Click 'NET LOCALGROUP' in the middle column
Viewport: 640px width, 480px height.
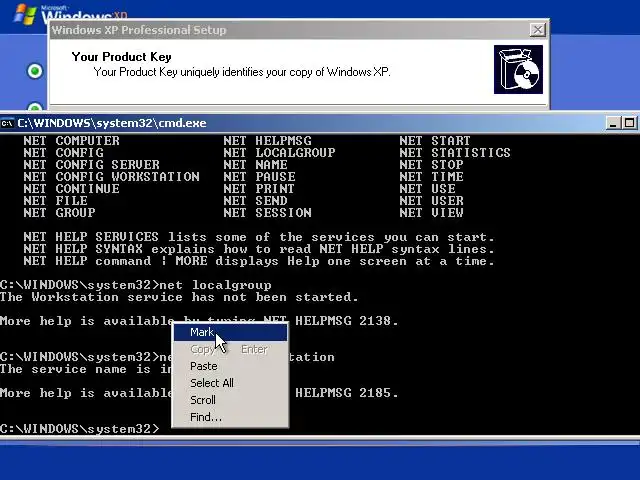(x=280, y=153)
